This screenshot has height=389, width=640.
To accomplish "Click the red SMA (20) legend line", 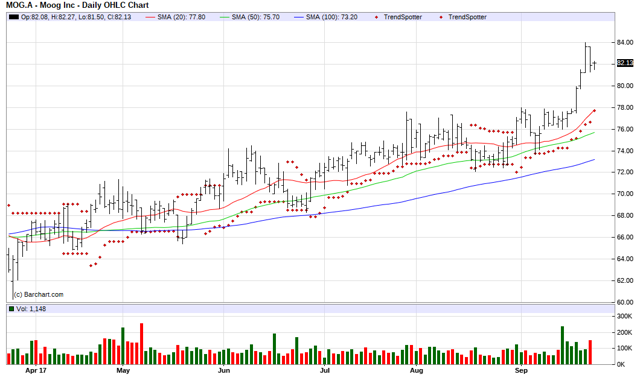I will pos(151,17).
